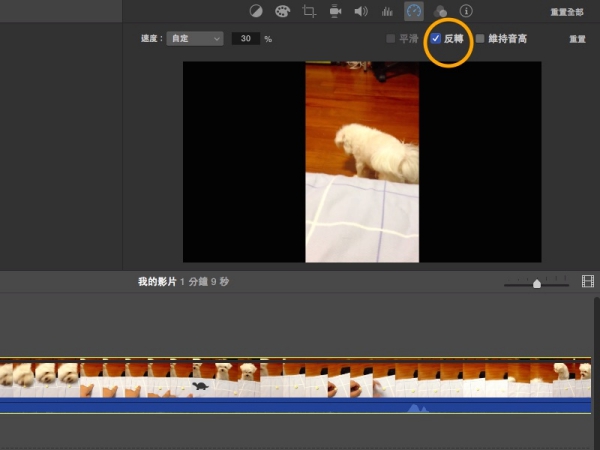Image resolution: width=600 pixels, height=450 pixels.
Task: Click the 我的影片 project title text
Action: click(x=157, y=282)
